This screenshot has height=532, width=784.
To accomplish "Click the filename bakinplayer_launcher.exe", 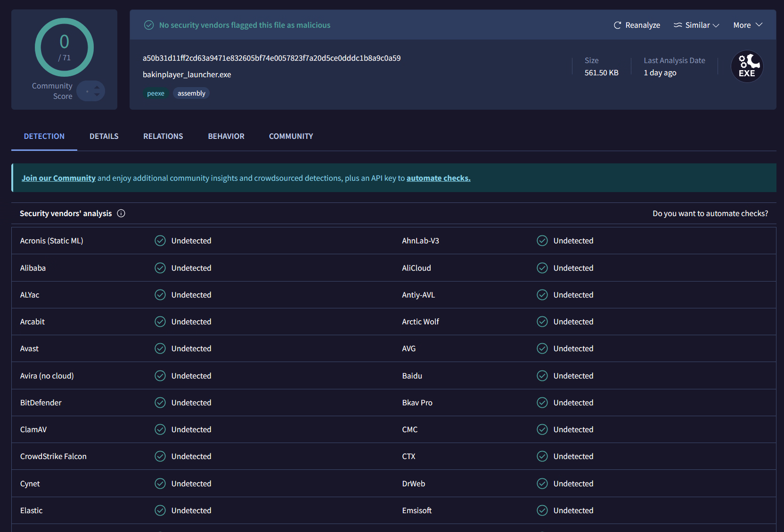I will pyautogui.click(x=187, y=74).
